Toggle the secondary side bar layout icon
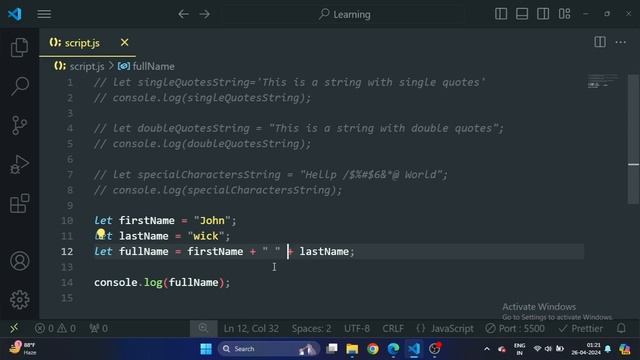The width and height of the screenshot is (640, 360). coord(543,14)
